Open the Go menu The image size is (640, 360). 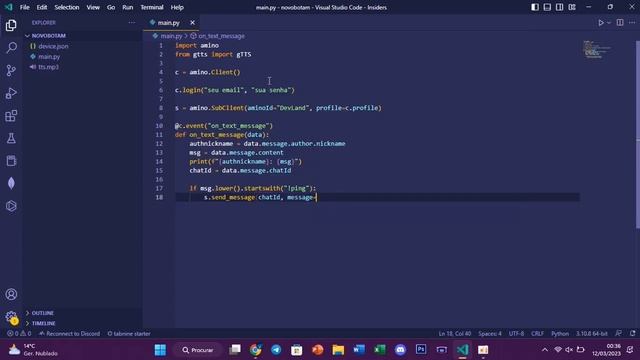click(x=111, y=7)
